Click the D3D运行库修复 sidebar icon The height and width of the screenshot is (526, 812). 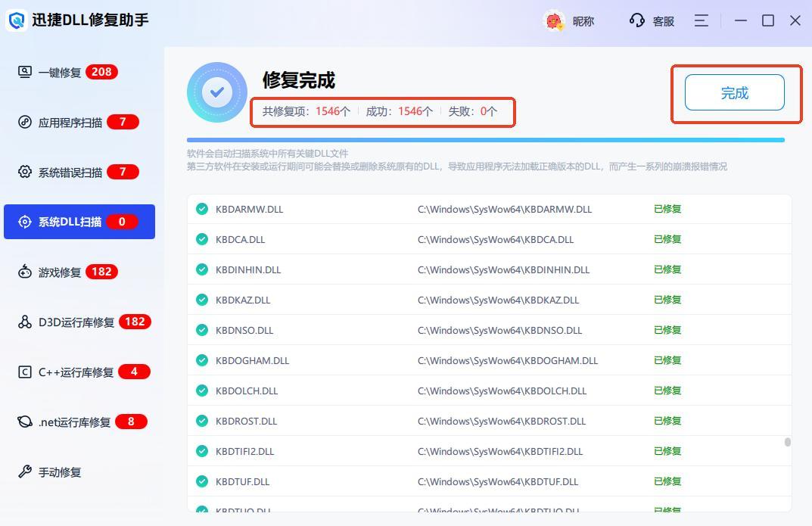pyautogui.click(x=25, y=322)
